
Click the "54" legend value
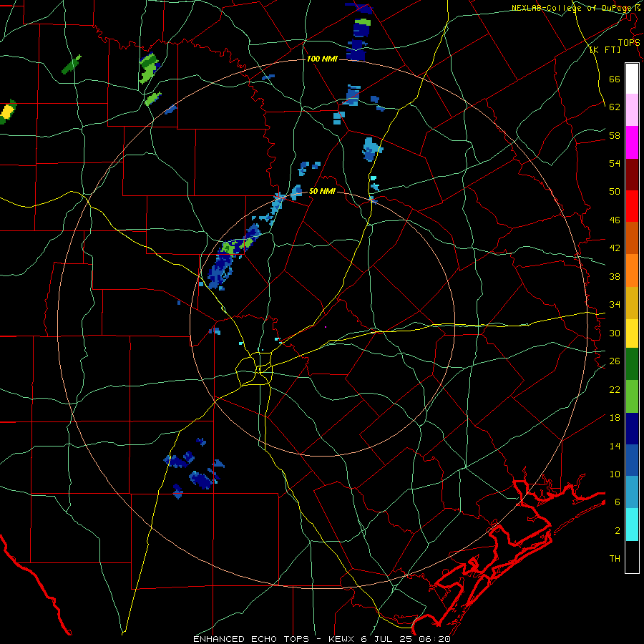coord(615,163)
